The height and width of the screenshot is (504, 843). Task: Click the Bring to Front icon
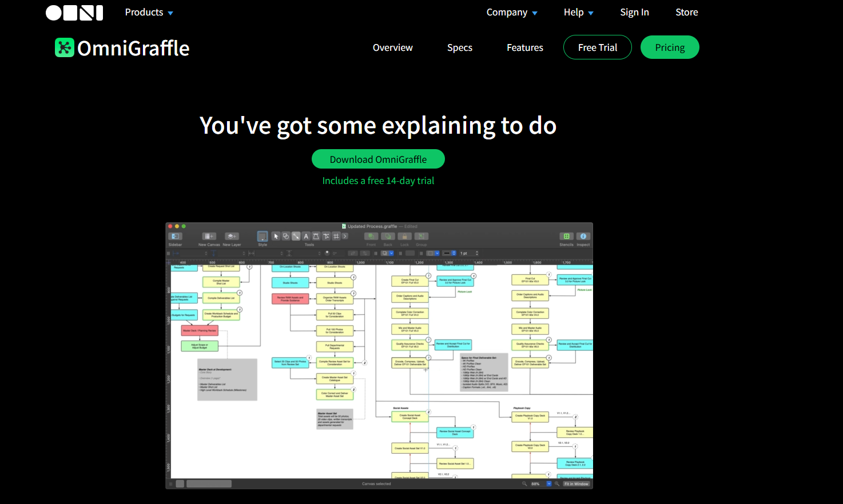pyautogui.click(x=371, y=236)
